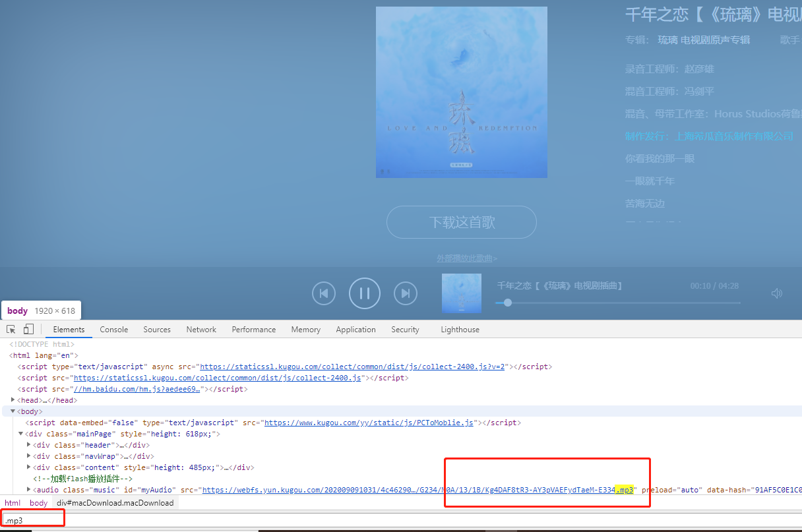The image size is (802, 532).
Task: Open the 外部播放此歌曲 link
Action: [467, 258]
